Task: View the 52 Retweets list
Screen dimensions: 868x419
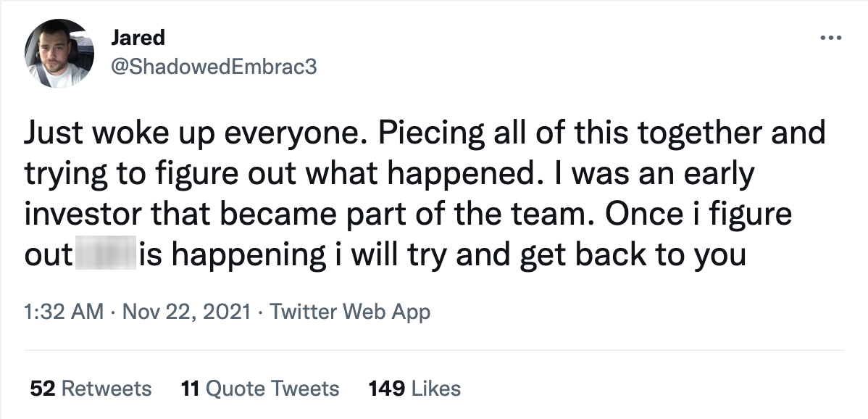Action: pos(91,389)
